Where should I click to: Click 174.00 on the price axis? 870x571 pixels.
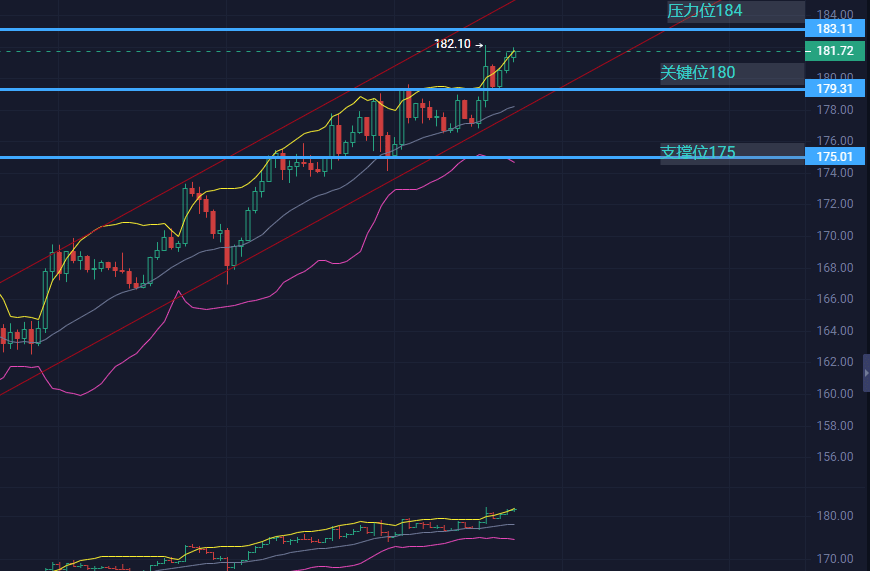point(834,173)
